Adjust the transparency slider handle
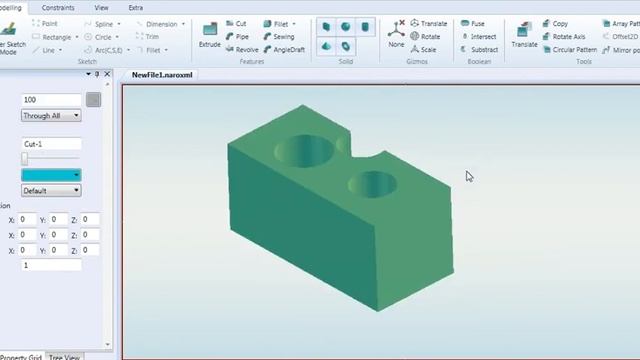The image size is (640, 360). 25,158
